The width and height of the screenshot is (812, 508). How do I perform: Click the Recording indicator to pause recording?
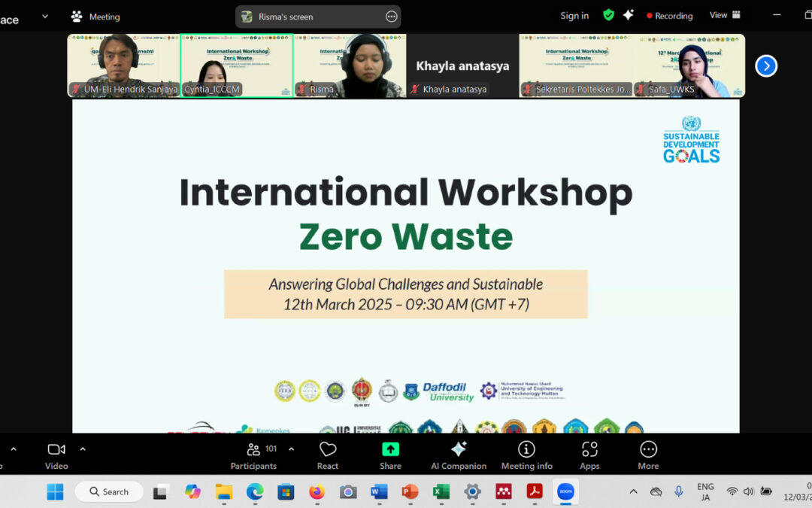coord(668,15)
